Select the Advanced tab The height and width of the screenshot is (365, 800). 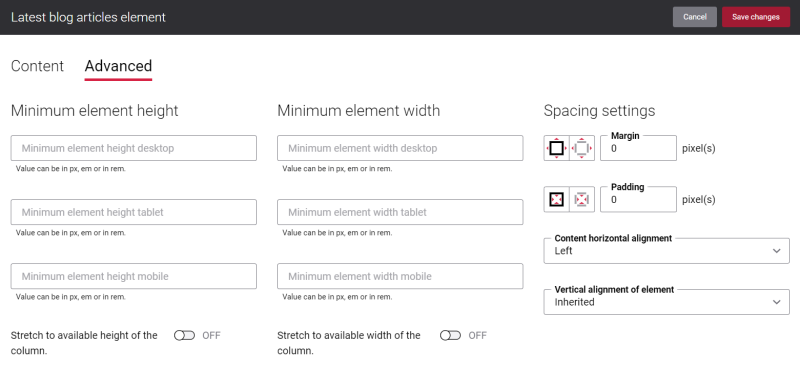pyautogui.click(x=118, y=66)
